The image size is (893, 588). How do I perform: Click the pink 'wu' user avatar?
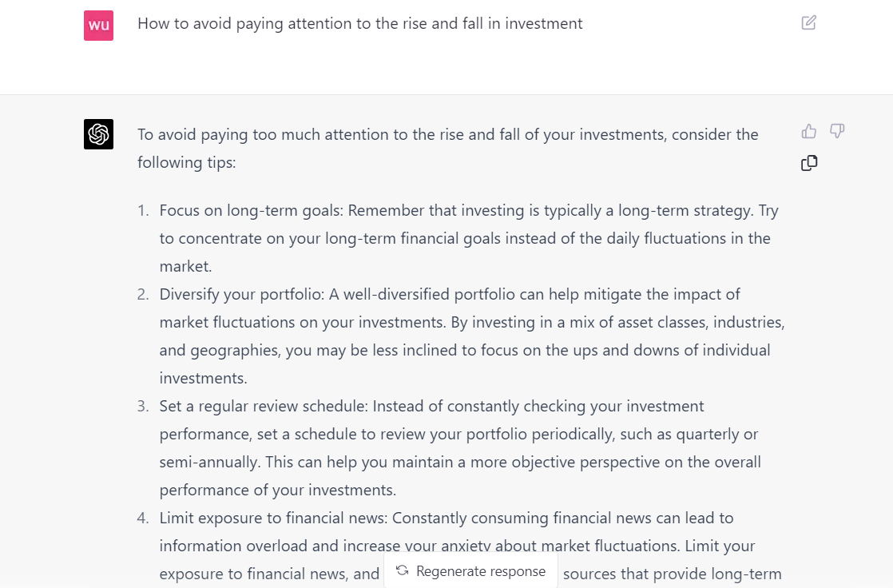98,25
